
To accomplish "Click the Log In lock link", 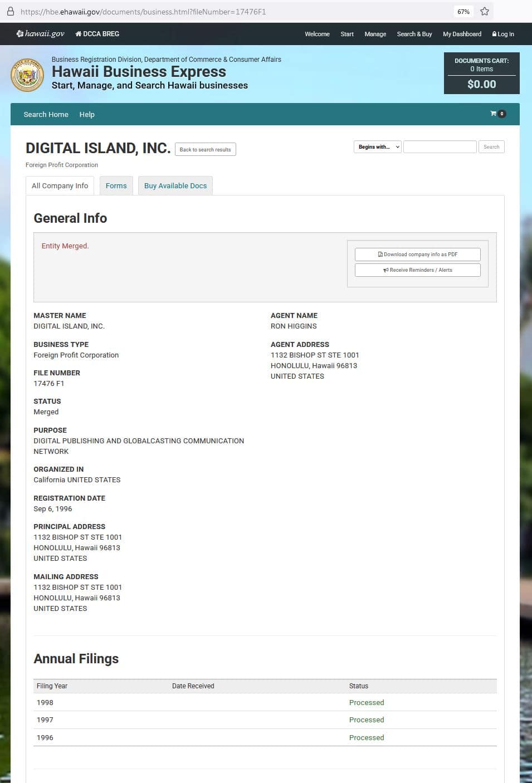I will coord(503,34).
